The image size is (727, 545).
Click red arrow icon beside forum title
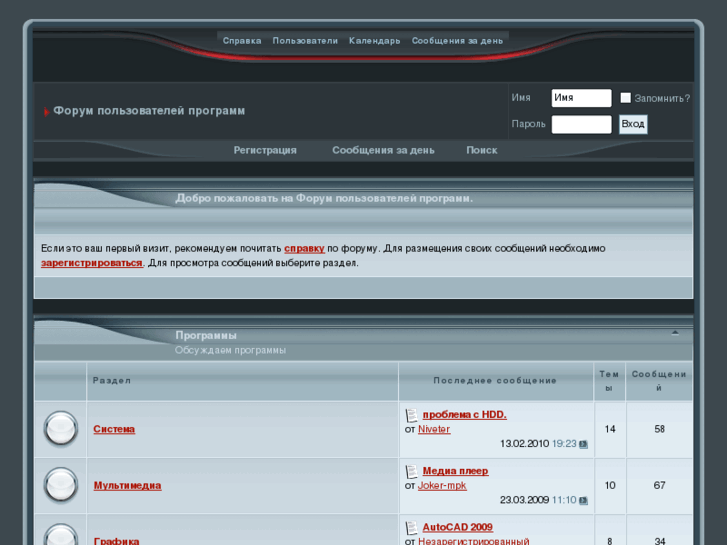(46, 112)
